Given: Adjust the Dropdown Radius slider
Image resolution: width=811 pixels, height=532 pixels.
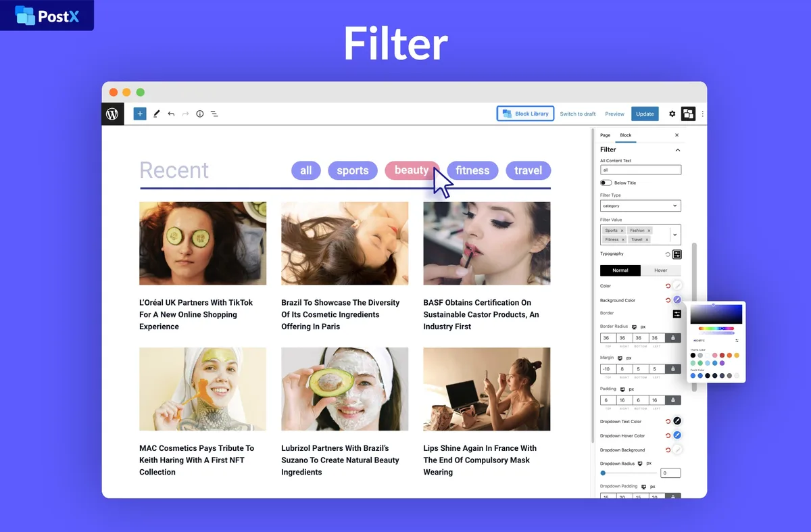Looking at the screenshot, I should [x=629, y=473].
